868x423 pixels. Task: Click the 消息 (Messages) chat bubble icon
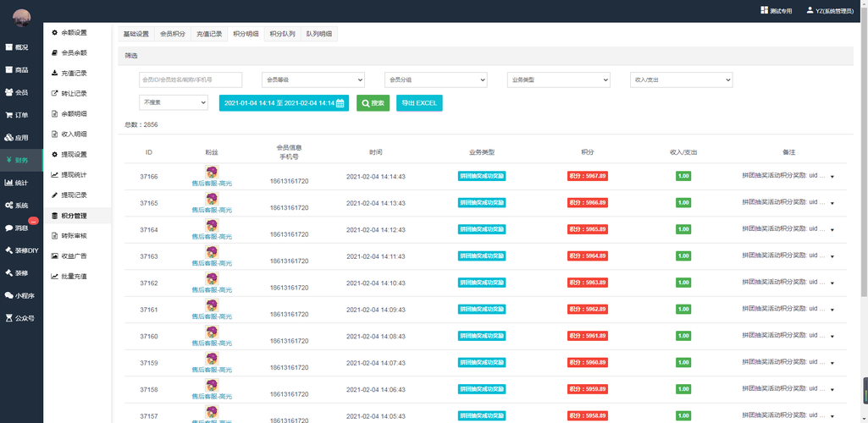coord(9,228)
